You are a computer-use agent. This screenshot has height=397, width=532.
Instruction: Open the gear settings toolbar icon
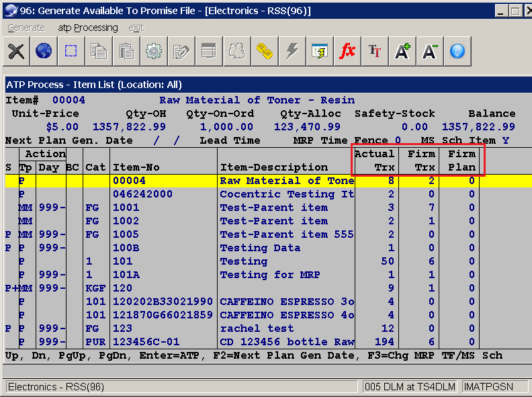154,52
